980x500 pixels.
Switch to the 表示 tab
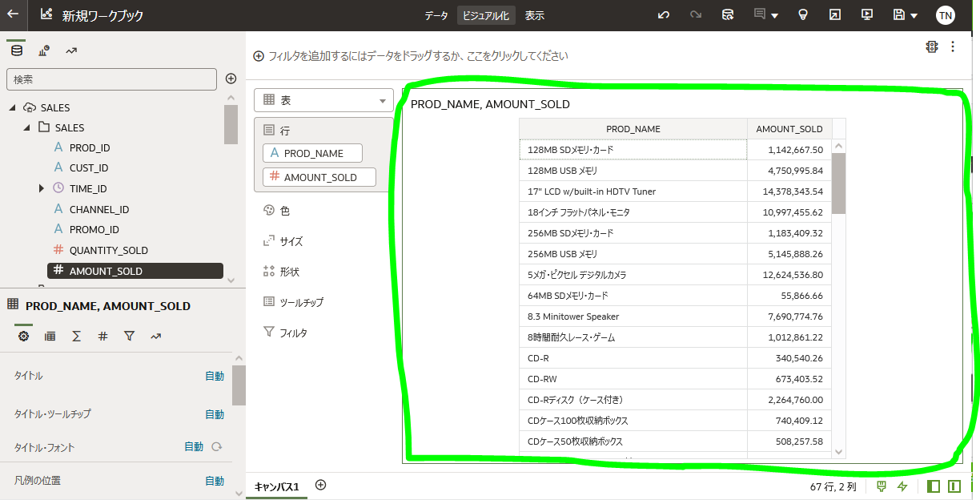click(535, 15)
